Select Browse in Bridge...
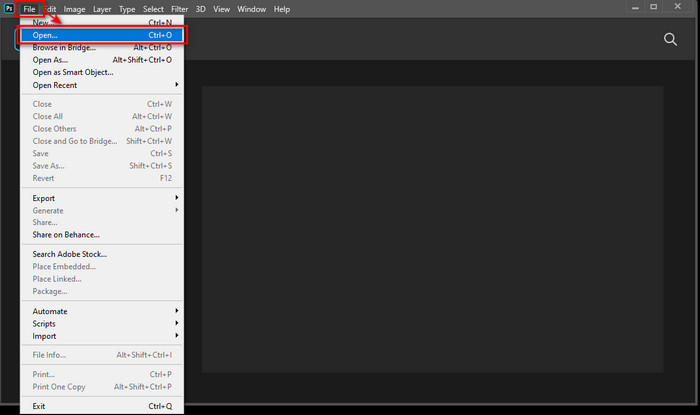Image resolution: width=700 pixels, height=415 pixels. 102,47
